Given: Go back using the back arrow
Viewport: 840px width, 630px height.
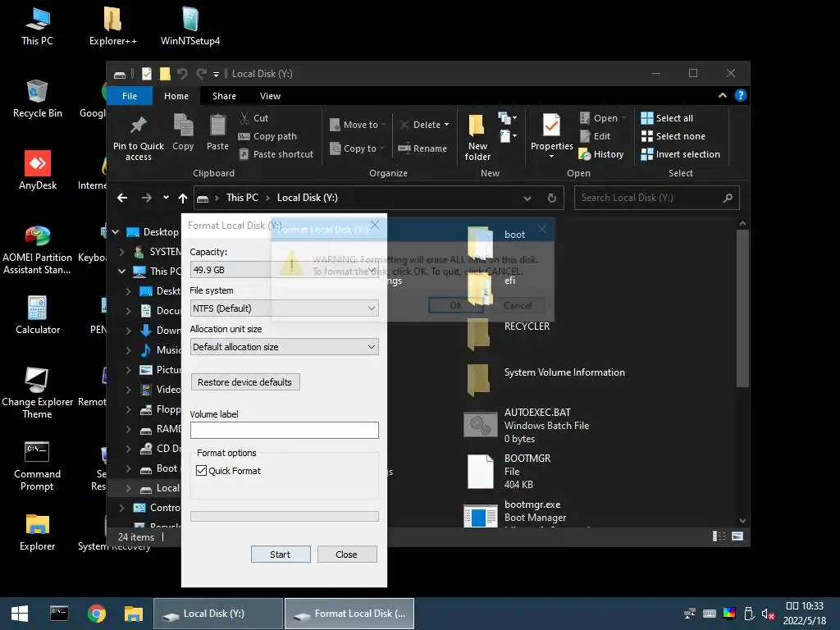Looking at the screenshot, I should point(122,198).
